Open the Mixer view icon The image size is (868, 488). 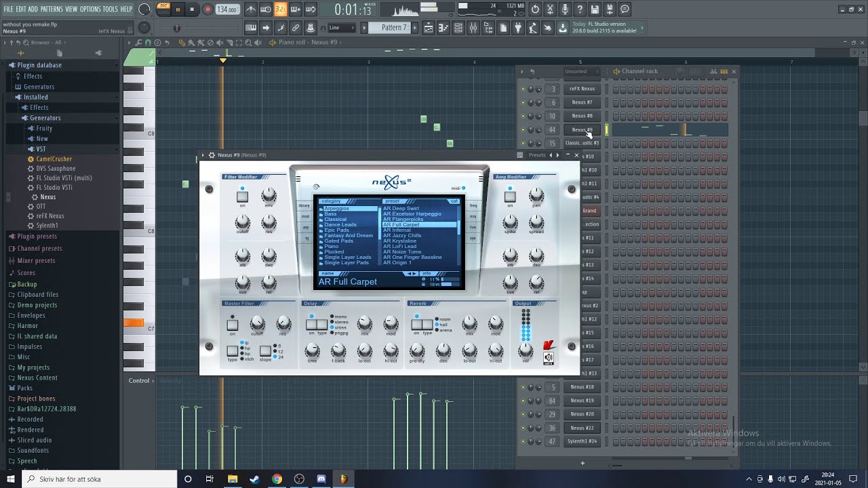(473, 28)
